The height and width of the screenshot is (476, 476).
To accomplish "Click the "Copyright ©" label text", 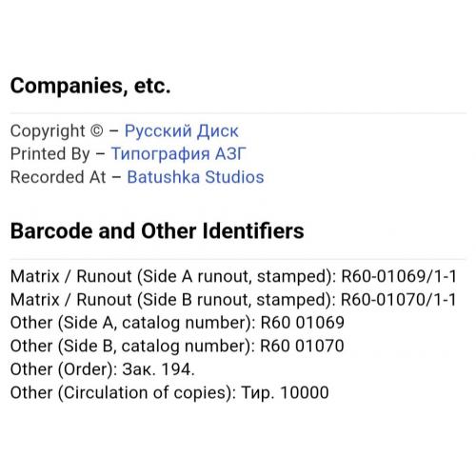I will (x=57, y=131).
